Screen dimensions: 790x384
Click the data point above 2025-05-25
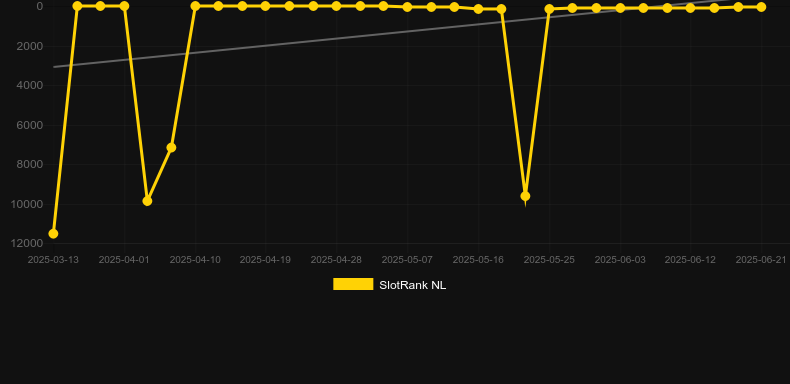[549, 9]
